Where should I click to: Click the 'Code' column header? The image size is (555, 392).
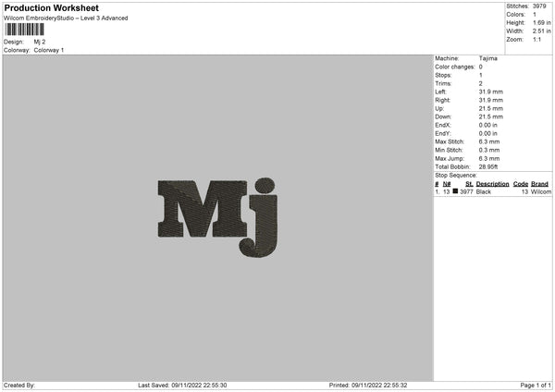pyautogui.click(x=520, y=184)
